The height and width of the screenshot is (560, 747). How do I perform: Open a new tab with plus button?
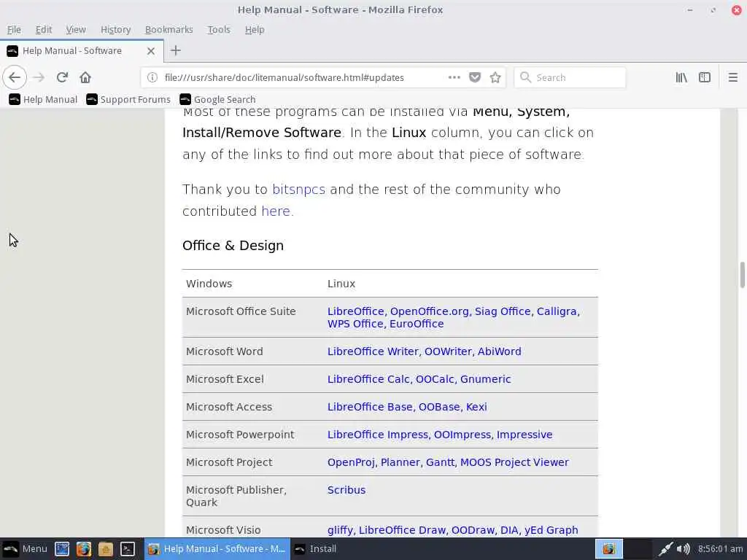tap(175, 50)
